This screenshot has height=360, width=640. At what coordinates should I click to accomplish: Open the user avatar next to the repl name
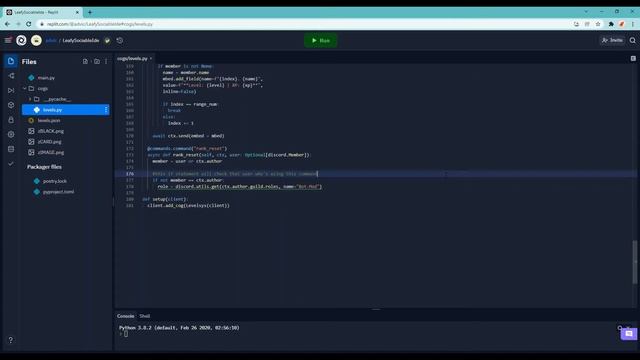[x=36, y=40]
